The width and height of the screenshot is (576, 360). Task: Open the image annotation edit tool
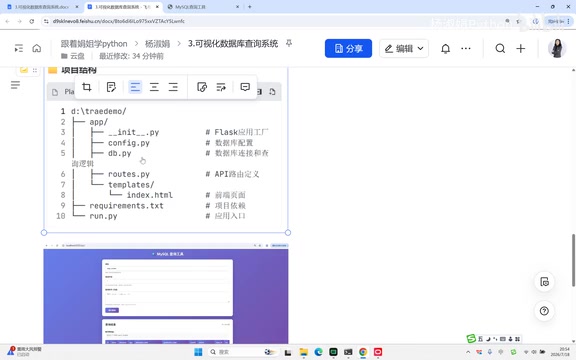pos(111,87)
